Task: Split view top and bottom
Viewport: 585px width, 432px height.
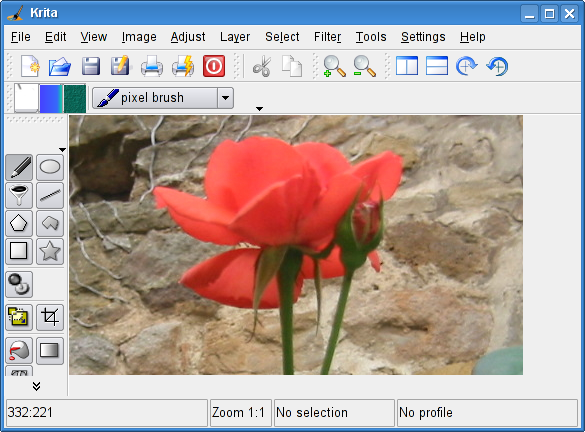Action: click(437, 66)
